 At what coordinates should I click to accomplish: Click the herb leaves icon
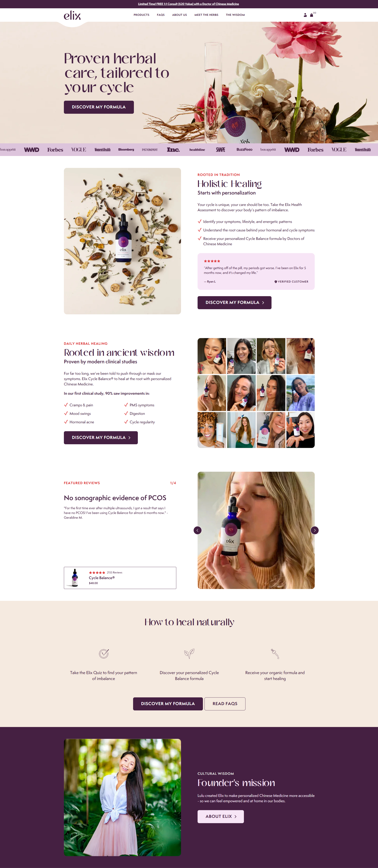(x=189, y=653)
